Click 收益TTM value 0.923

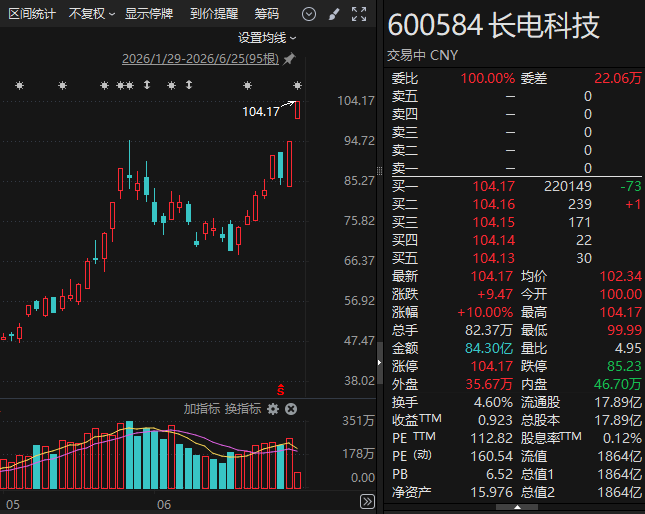(495, 420)
